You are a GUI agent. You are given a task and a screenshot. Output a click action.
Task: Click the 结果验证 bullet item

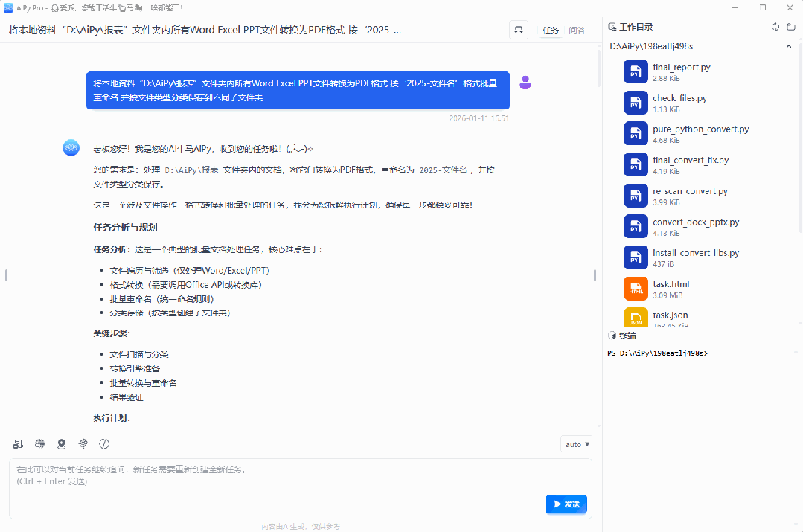point(127,397)
